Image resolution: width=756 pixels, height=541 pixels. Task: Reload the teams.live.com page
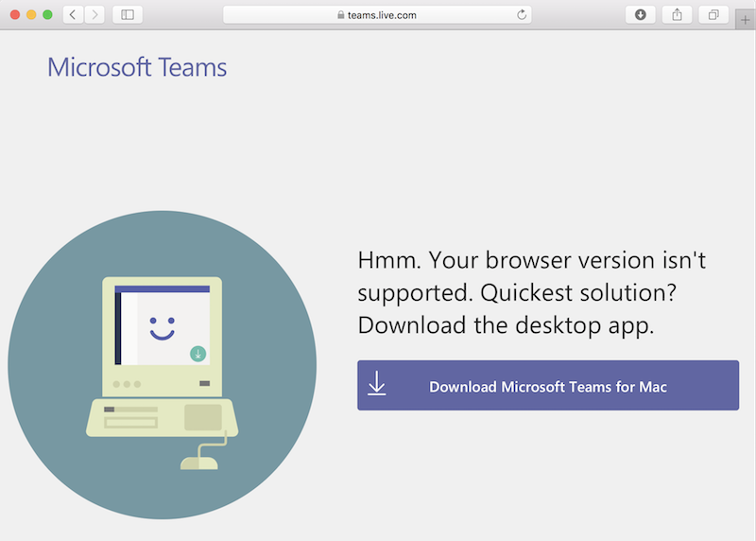[522, 15]
